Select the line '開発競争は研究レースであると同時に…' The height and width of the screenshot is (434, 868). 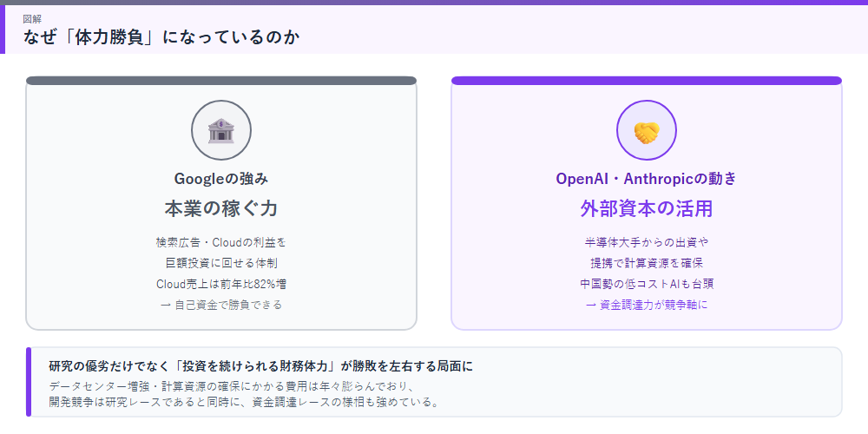click(244, 401)
